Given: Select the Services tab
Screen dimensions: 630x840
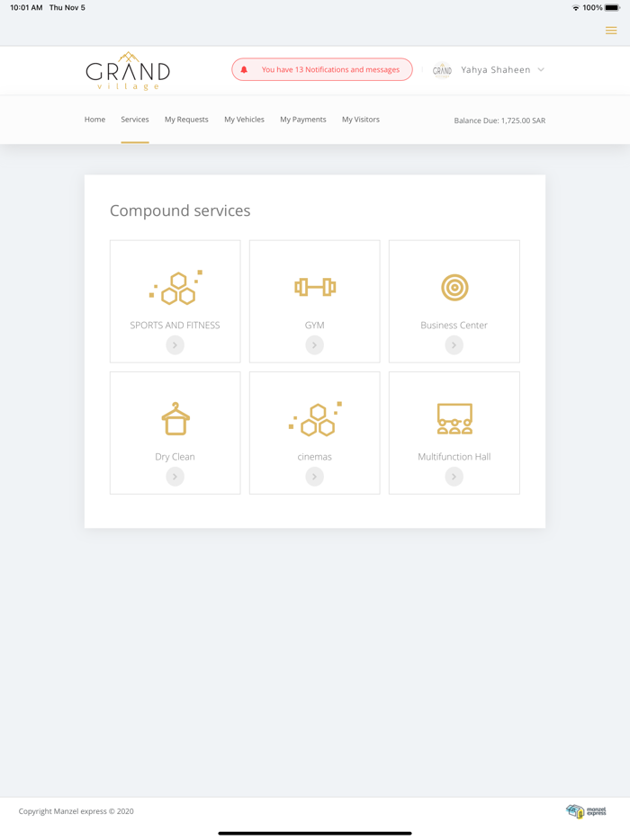Looking at the screenshot, I should point(135,120).
